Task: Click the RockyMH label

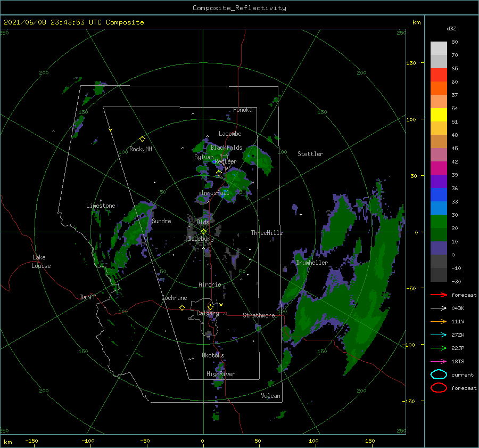Action: coord(141,149)
